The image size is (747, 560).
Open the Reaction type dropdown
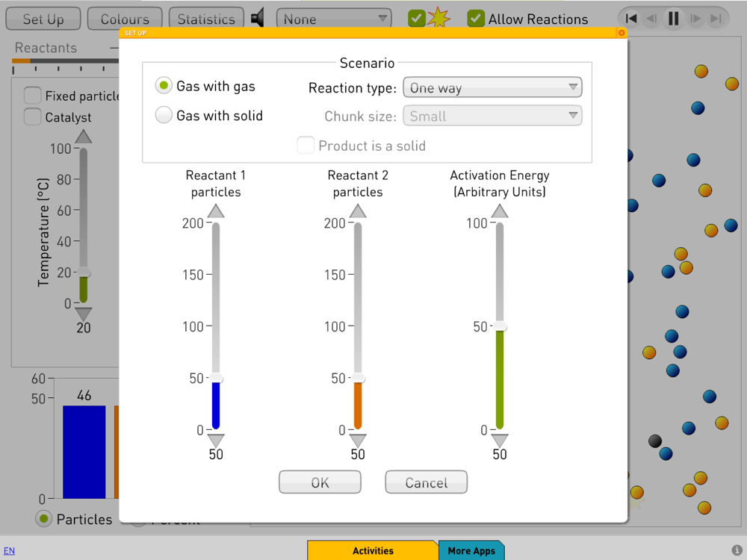492,87
